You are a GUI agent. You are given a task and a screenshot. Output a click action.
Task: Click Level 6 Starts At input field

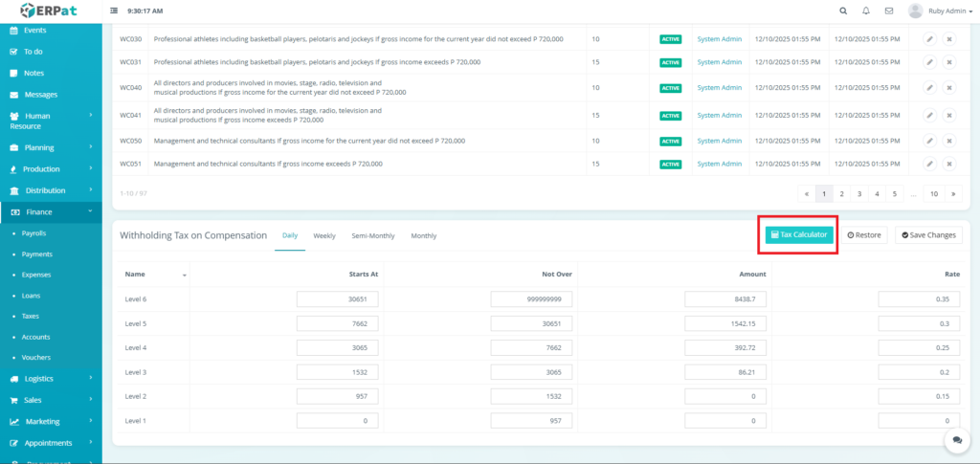(x=338, y=299)
